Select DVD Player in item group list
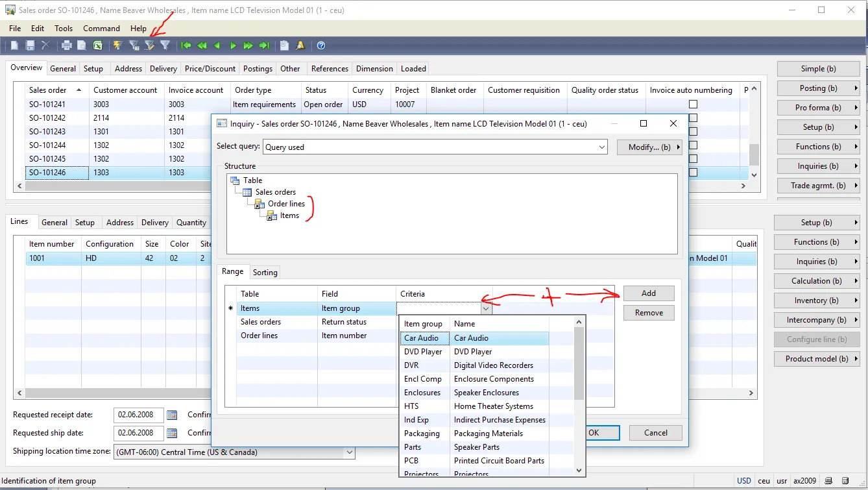Viewport: 868px width, 490px height. (423, 352)
